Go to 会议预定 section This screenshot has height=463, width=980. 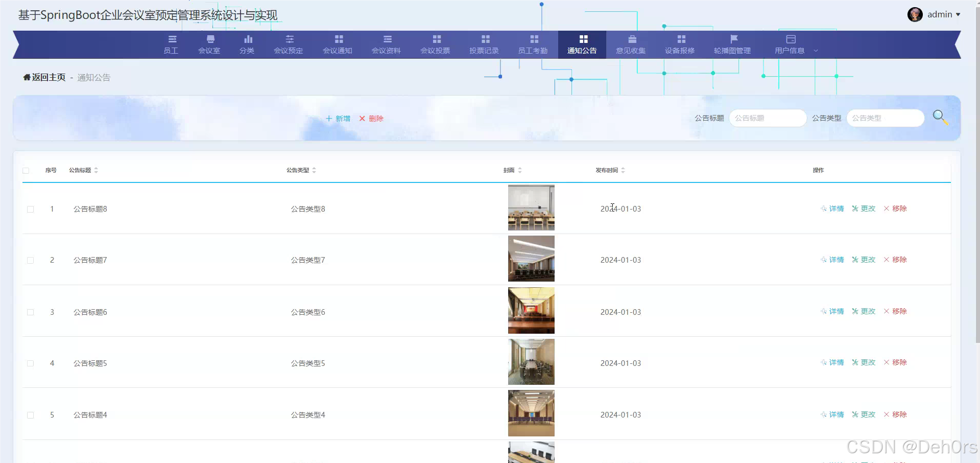tap(289, 44)
